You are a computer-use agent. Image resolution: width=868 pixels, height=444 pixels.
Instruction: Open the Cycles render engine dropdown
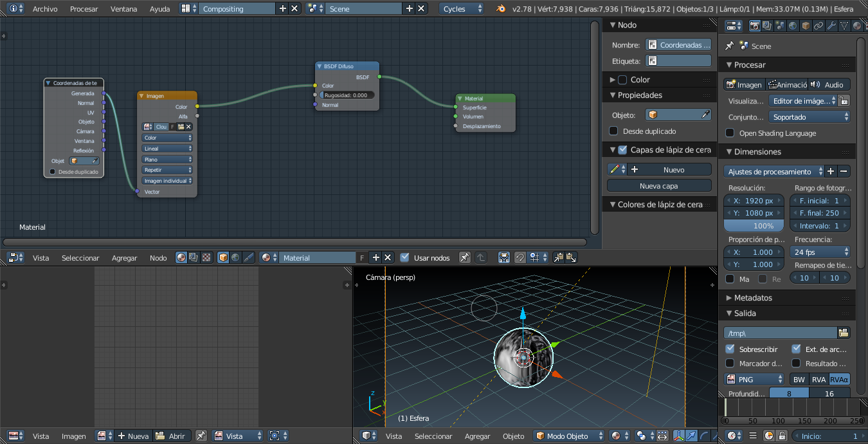pyautogui.click(x=462, y=9)
